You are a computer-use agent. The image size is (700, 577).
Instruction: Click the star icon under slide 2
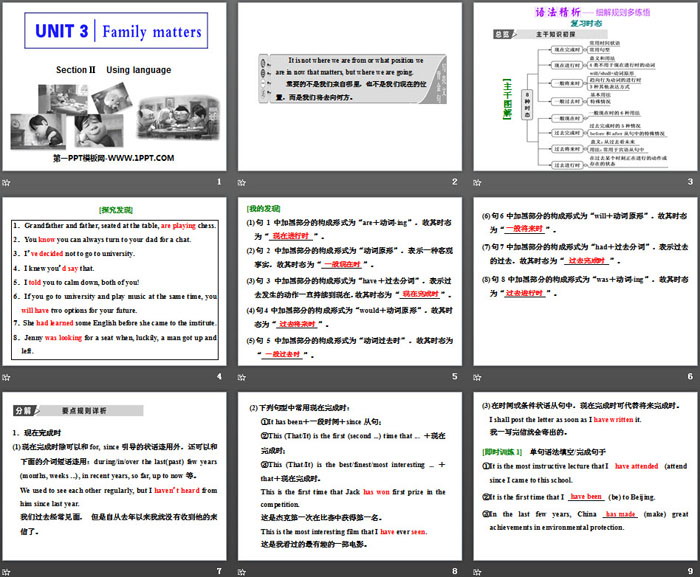click(241, 182)
